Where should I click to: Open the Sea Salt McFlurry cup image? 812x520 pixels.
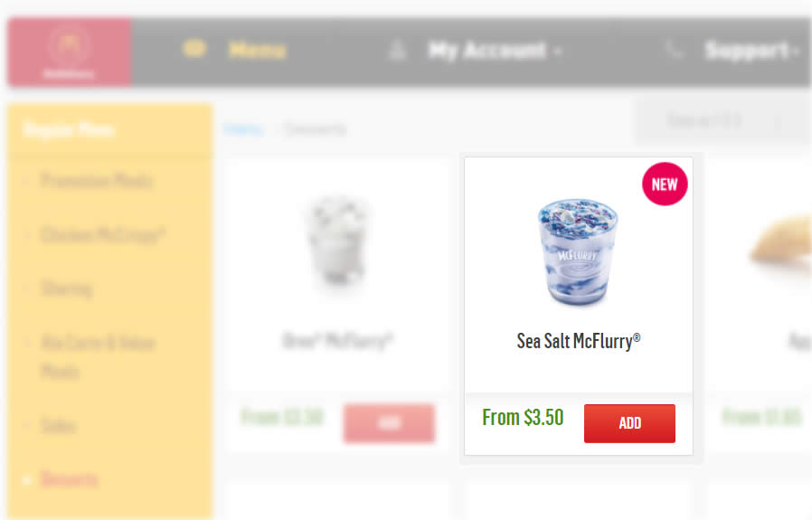coord(577,251)
